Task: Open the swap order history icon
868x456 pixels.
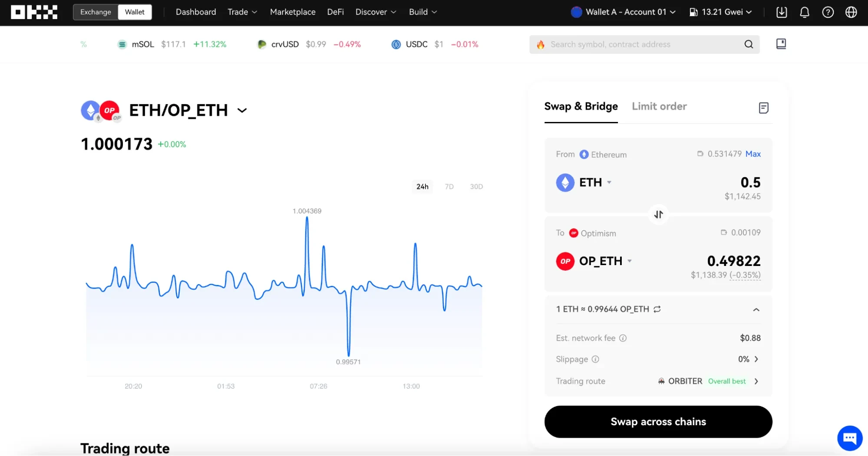Action: pos(763,108)
